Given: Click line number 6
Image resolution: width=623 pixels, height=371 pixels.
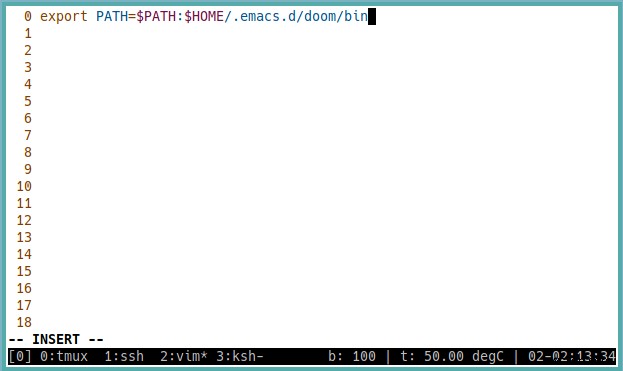Looking at the screenshot, I should click(28, 118).
